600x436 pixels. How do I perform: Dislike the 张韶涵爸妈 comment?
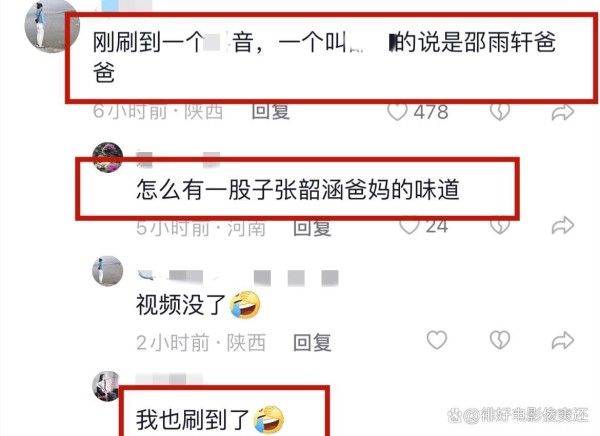(x=500, y=226)
